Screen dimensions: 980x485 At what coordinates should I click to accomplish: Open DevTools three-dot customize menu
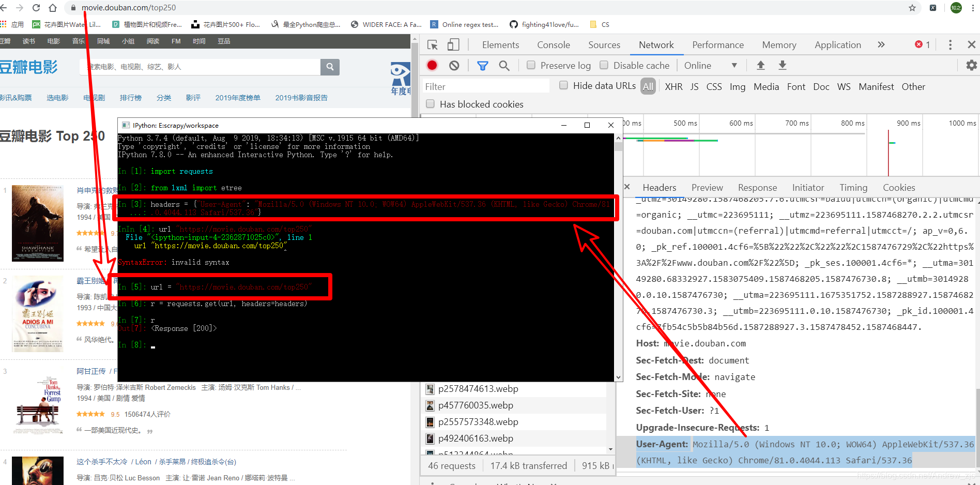point(950,45)
